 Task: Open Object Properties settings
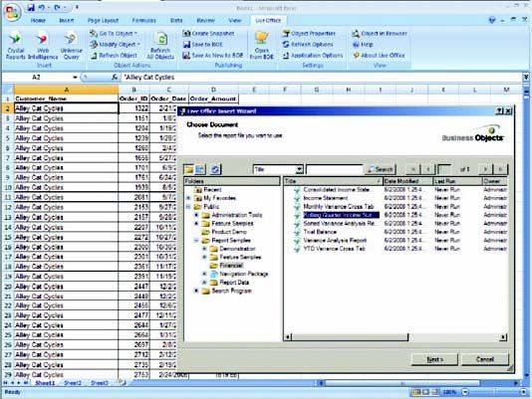tap(309, 33)
